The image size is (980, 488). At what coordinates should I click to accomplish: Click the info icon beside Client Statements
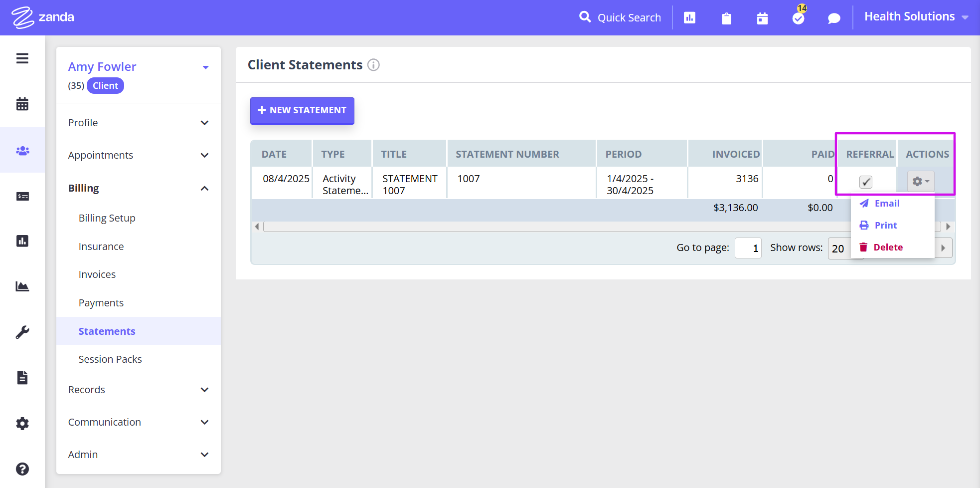pyautogui.click(x=373, y=65)
